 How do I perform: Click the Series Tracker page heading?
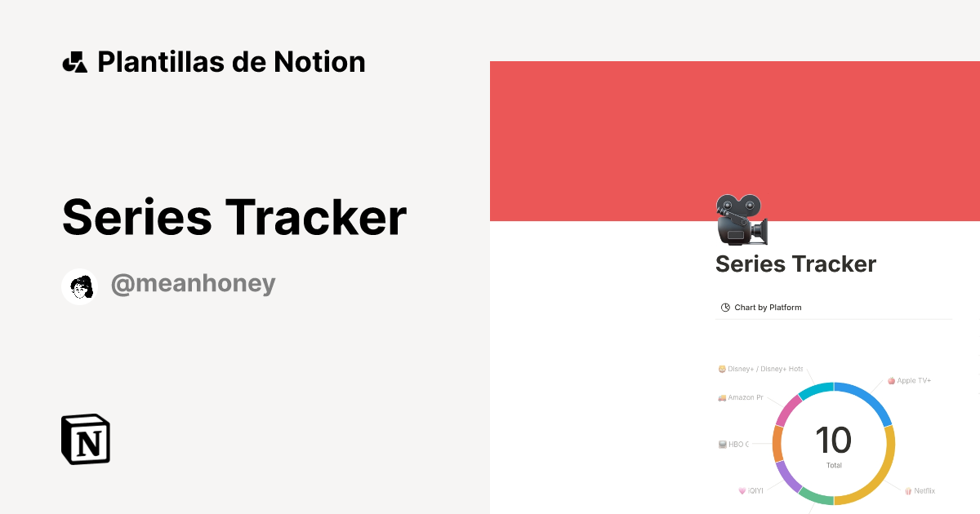click(x=795, y=264)
